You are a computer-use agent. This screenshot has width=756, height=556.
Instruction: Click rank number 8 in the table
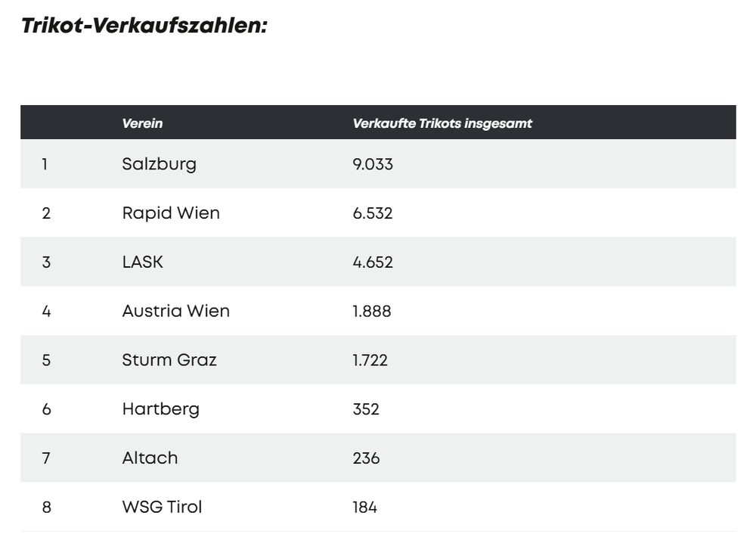46,507
